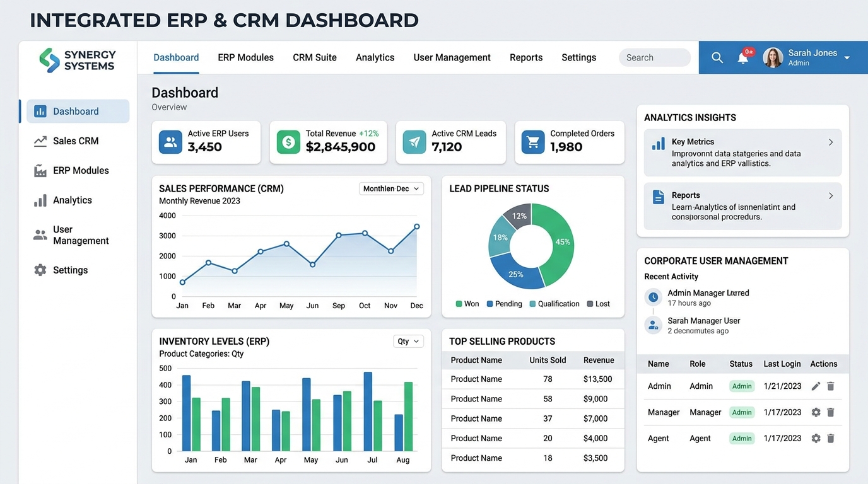The image size is (868, 484).
Task: Open the CRM Suite tab
Action: [315, 57]
